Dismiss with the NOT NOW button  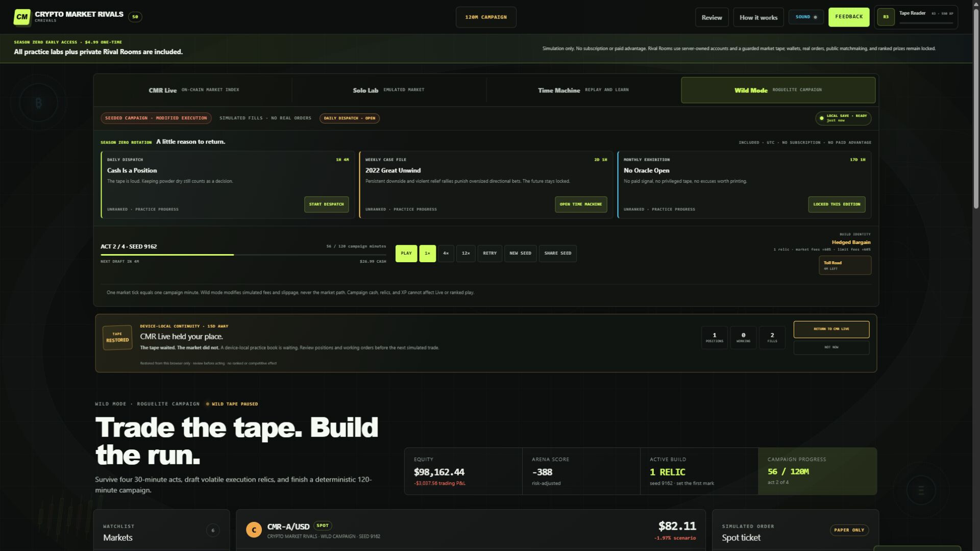coord(831,347)
